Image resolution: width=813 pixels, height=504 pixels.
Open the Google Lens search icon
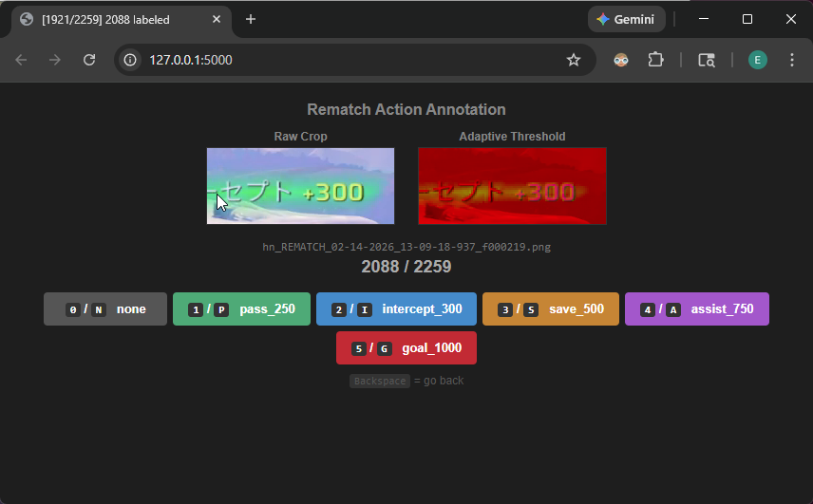tap(707, 60)
